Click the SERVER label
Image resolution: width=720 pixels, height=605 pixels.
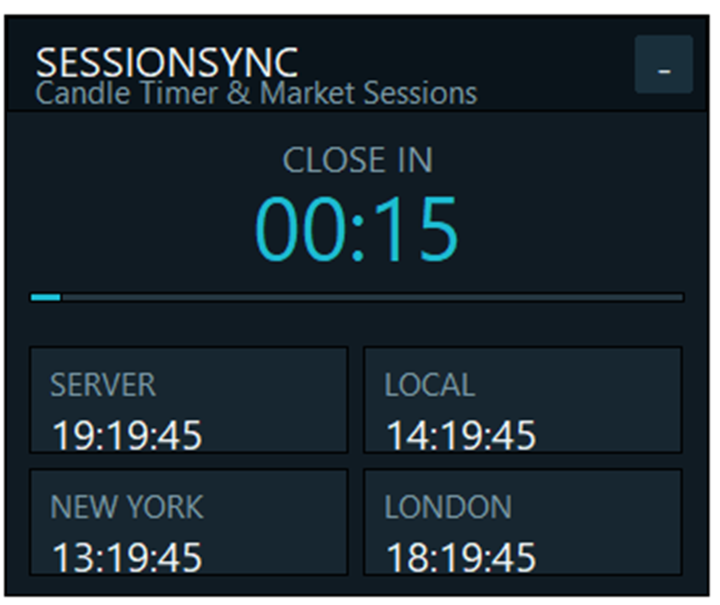103,385
